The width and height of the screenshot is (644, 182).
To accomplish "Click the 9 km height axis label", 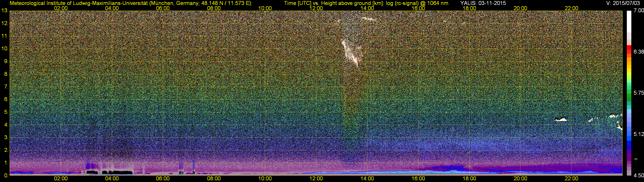I will click(6, 61).
